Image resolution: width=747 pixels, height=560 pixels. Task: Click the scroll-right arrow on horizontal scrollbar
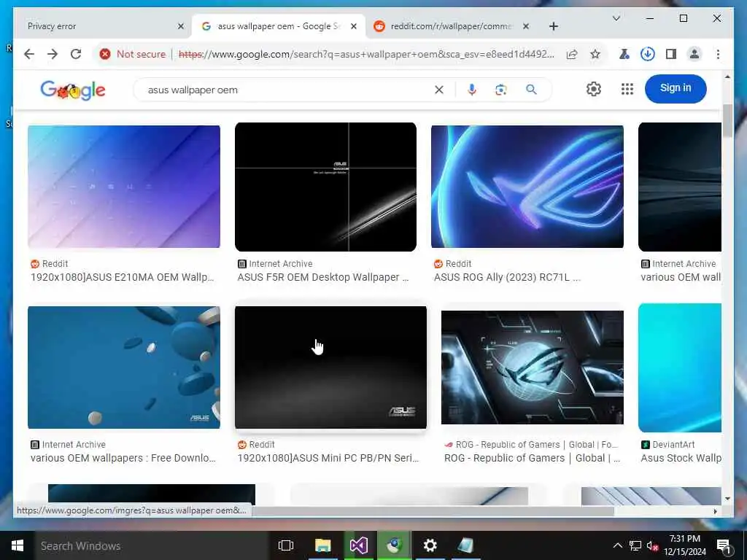point(715,511)
